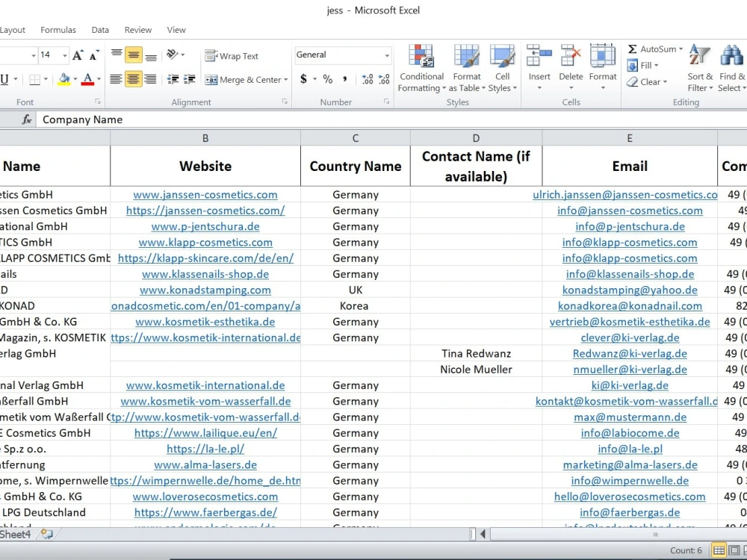Click email info@p-jentschura.de
Image resolution: width=747 pixels, height=560 pixels.
click(x=630, y=227)
